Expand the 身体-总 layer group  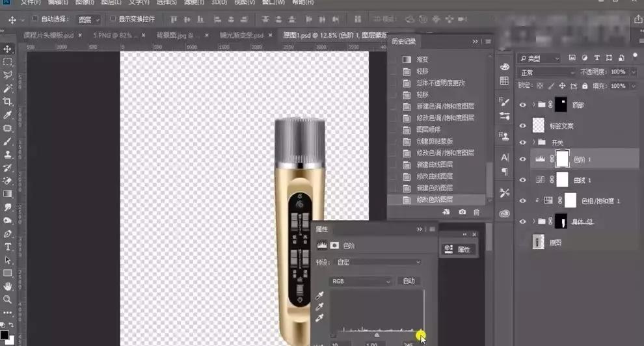tap(533, 222)
